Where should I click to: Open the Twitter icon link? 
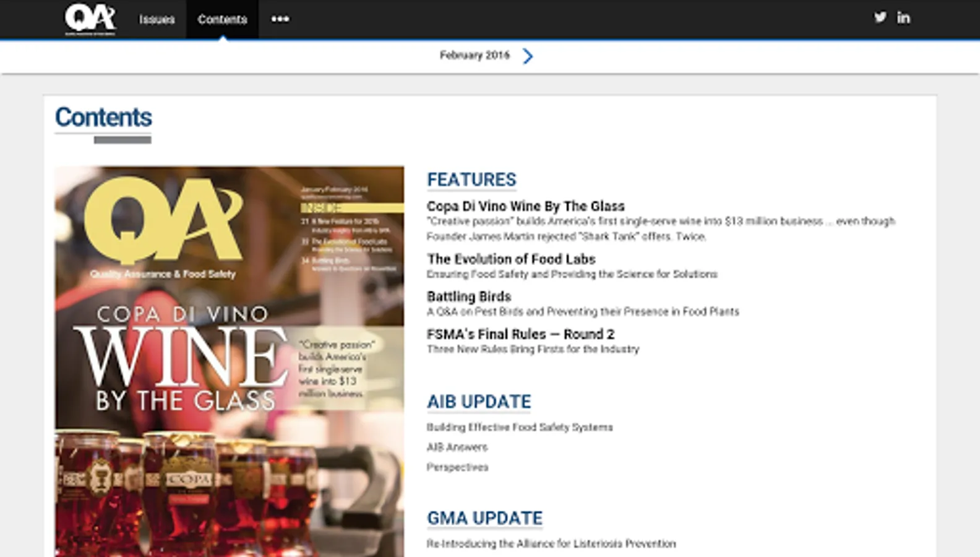pos(880,17)
